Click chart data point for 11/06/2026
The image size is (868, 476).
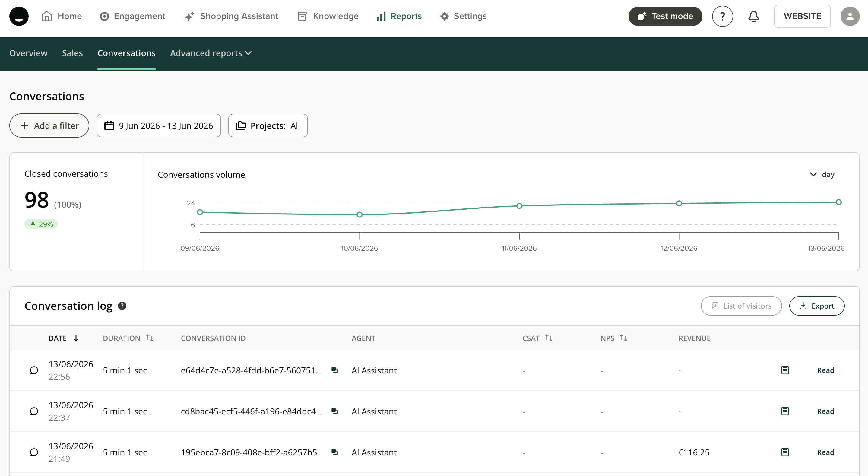point(519,206)
